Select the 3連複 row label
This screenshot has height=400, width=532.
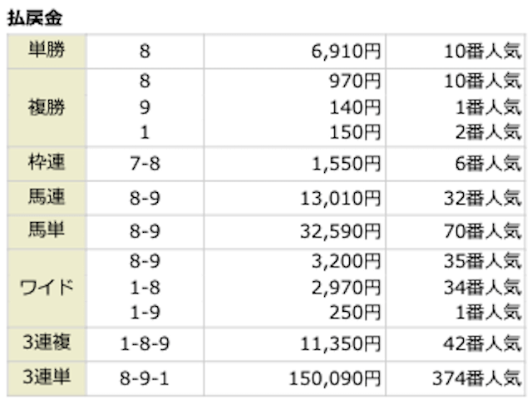pyautogui.click(x=46, y=343)
